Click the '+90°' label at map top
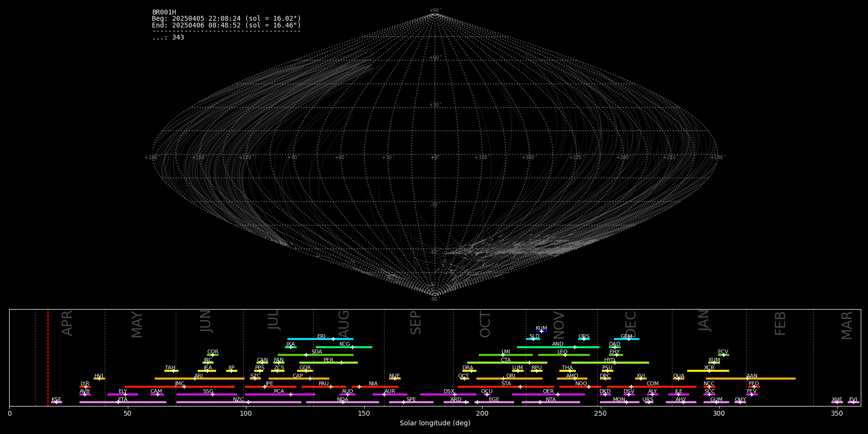 (435, 11)
